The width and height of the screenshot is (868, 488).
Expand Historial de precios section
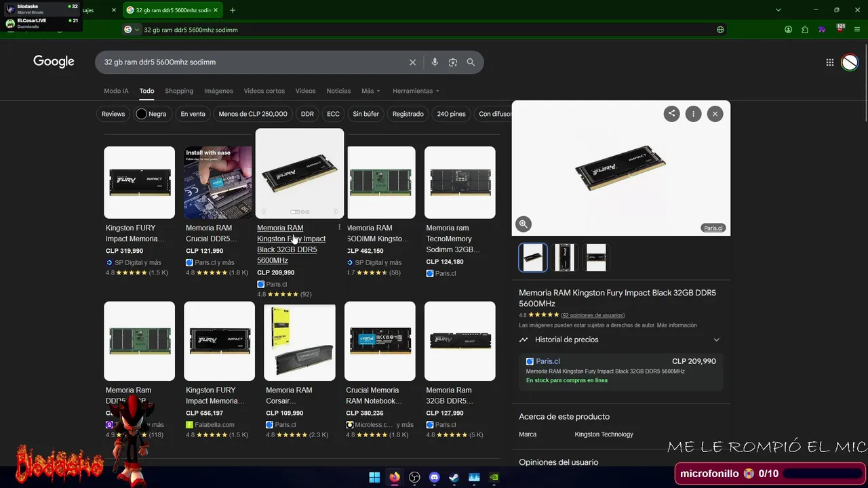pyautogui.click(x=620, y=340)
